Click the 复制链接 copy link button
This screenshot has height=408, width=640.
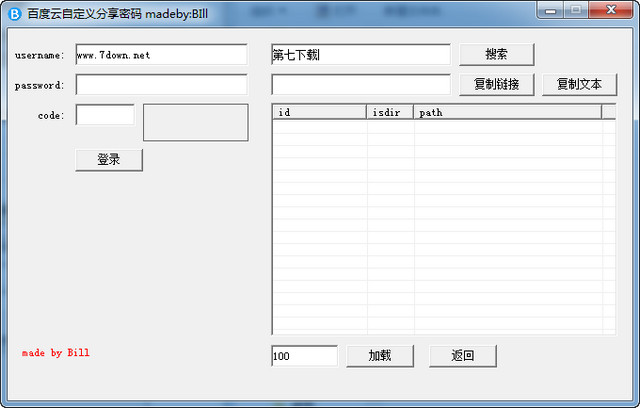[497, 84]
